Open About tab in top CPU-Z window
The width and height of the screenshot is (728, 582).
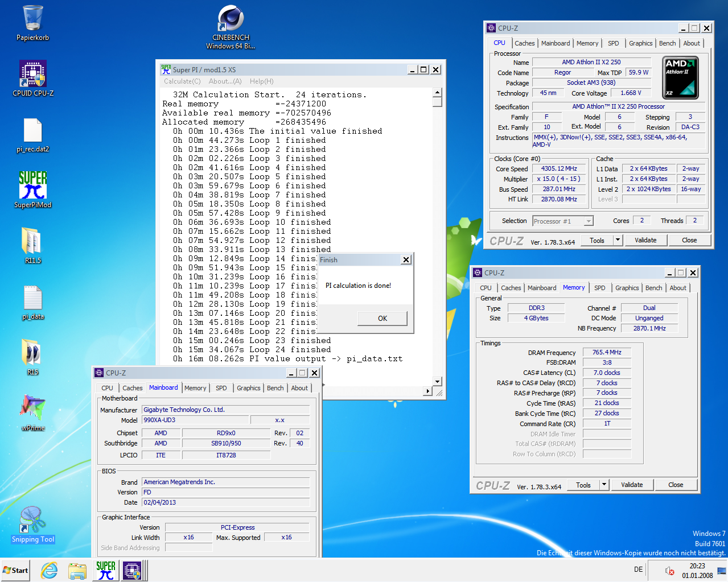click(x=692, y=43)
